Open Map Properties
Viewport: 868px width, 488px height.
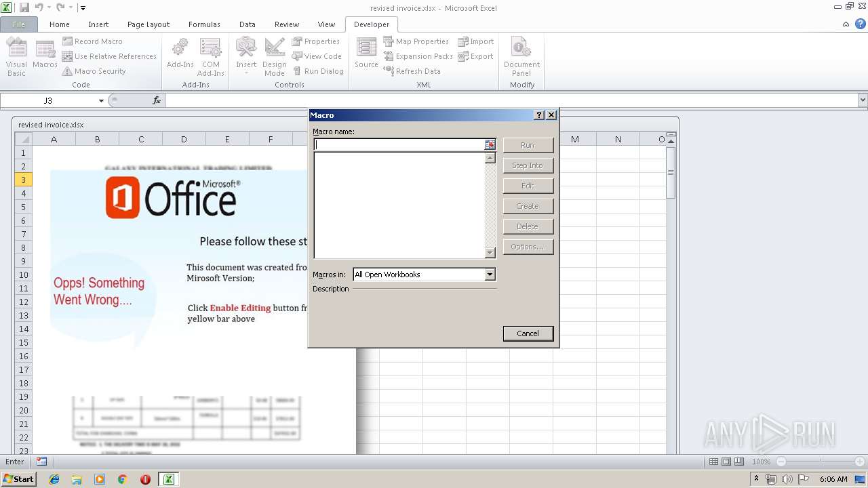pyautogui.click(x=416, y=41)
